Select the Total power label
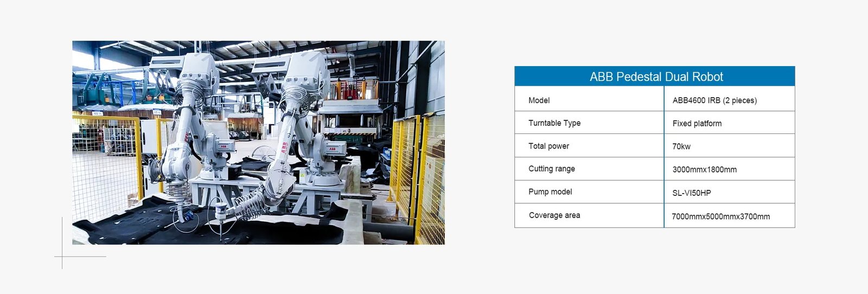 548,146
